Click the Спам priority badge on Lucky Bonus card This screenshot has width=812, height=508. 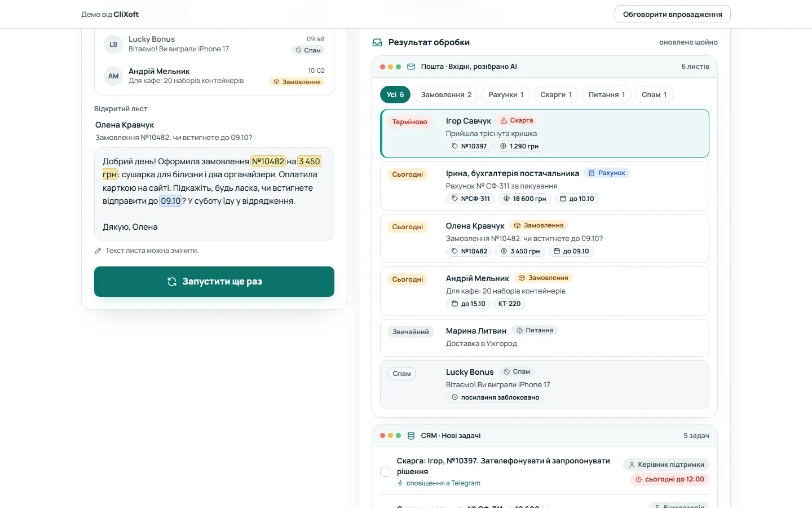tap(401, 374)
